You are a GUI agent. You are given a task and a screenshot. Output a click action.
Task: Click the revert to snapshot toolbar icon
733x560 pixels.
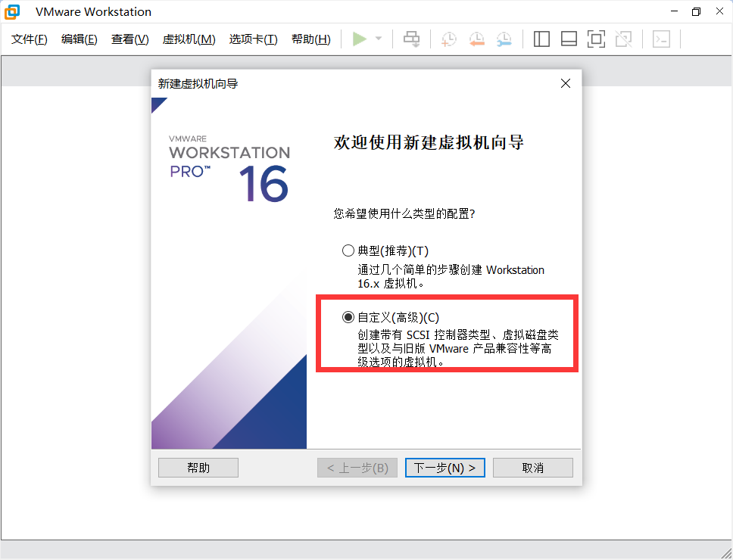tap(476, 39)
